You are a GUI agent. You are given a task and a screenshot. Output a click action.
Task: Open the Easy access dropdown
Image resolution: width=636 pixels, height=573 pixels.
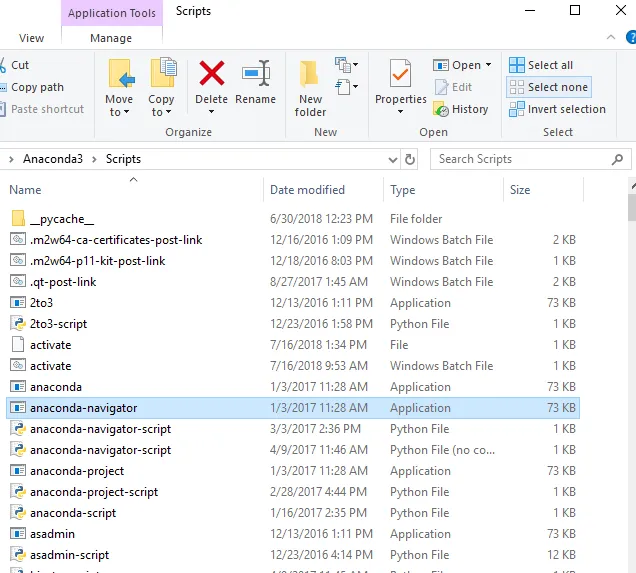coord(346,86)
